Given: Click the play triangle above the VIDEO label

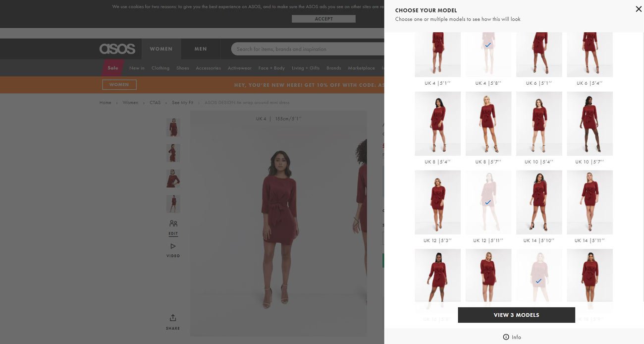Looking at the screenshot, I should click(172, 245).
